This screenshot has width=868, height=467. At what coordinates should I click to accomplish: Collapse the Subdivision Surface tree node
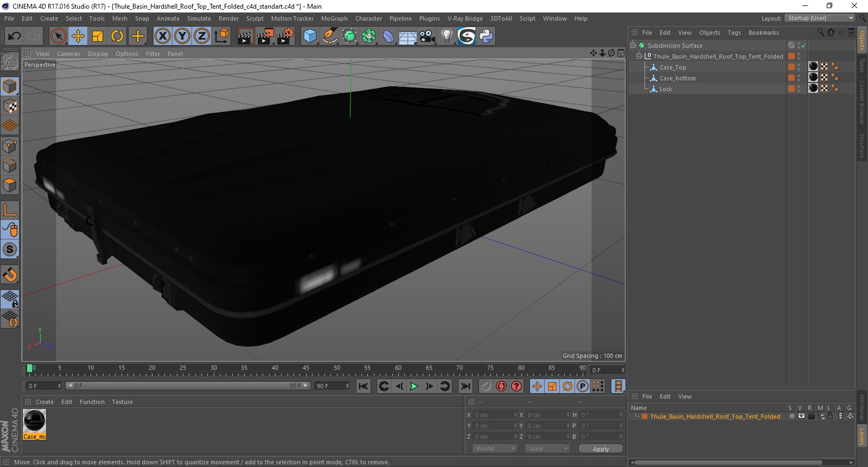click(633, 46)
